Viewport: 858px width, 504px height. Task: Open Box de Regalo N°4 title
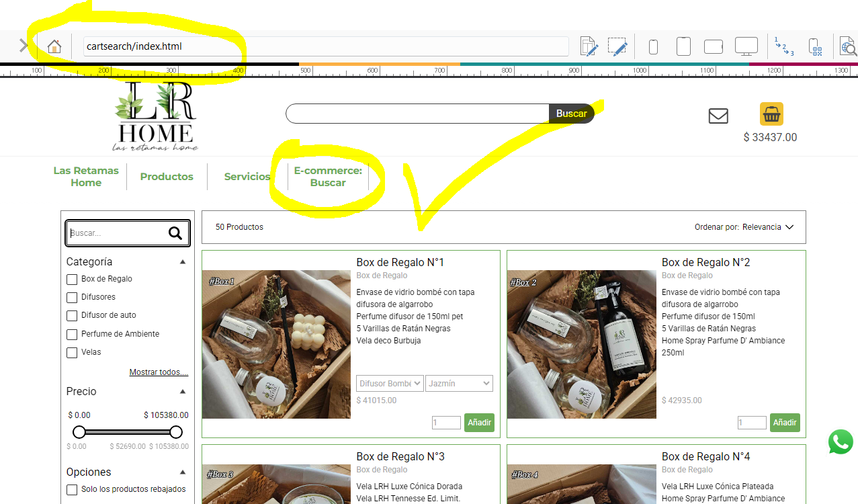(x=706, y=456)
